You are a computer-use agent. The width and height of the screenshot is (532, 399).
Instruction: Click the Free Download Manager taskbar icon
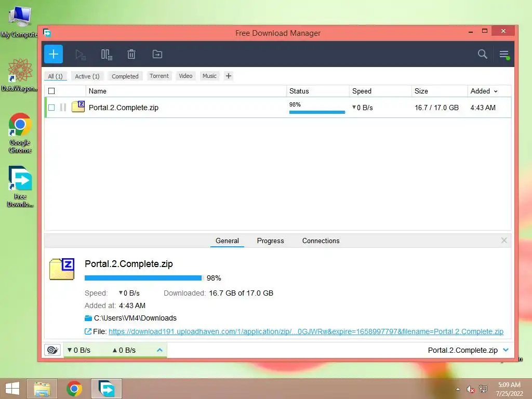click(x=106, y=389)
